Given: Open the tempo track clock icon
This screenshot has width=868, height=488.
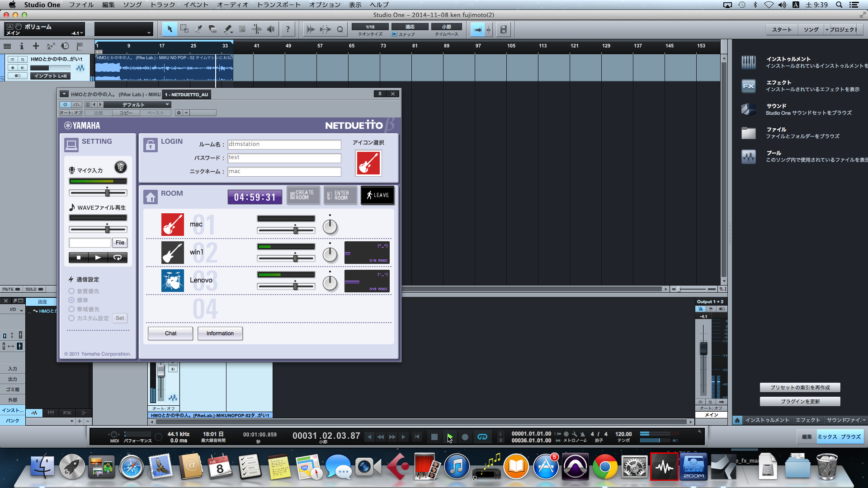Looking at the screenshot, I should (x=65, y=46).
